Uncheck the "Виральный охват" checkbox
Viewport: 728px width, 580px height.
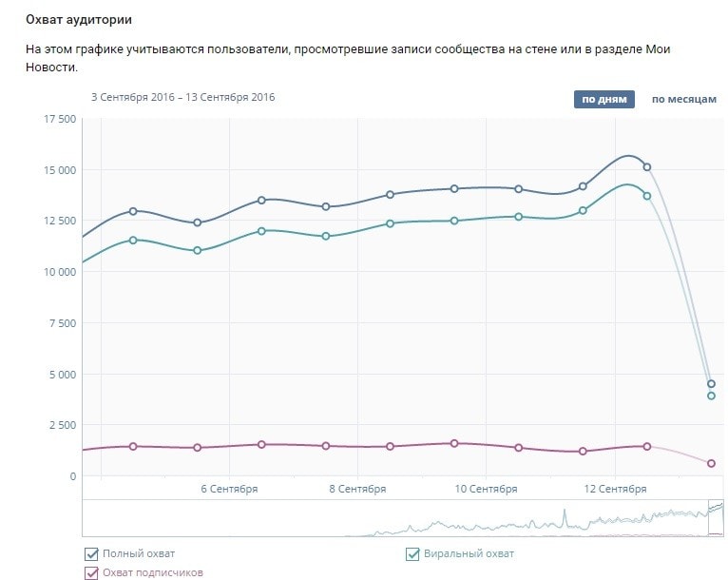[x=412, y=553]
